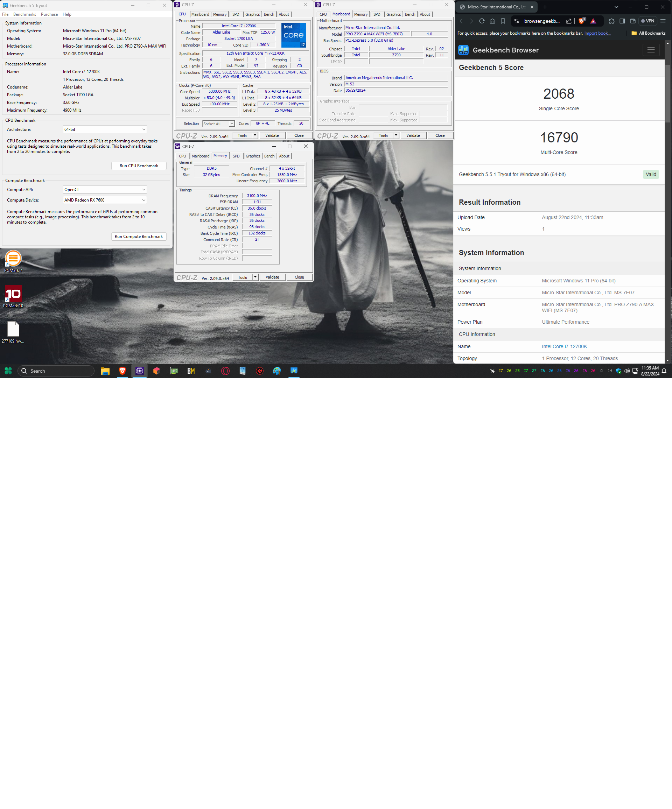The width and height of the screenshot is (672, 809).
Task: Toggle the browser sidebar panel icon
Action: (622, 21)
